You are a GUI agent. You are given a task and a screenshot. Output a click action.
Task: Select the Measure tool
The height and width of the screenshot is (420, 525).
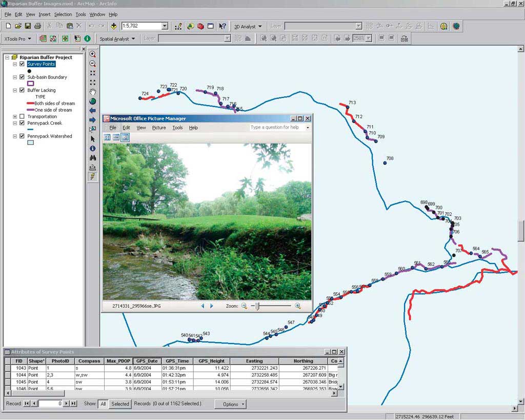coord(93,167)
